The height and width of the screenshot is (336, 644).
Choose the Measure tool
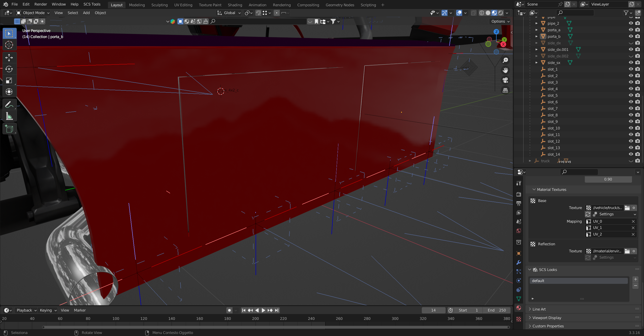[x=9, y=116]
